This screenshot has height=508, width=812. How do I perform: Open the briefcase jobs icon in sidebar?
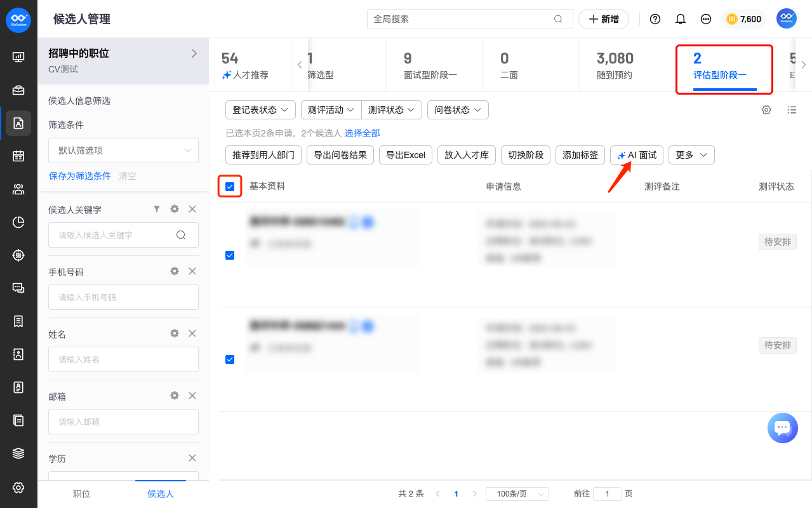click(x=18, y=90)
